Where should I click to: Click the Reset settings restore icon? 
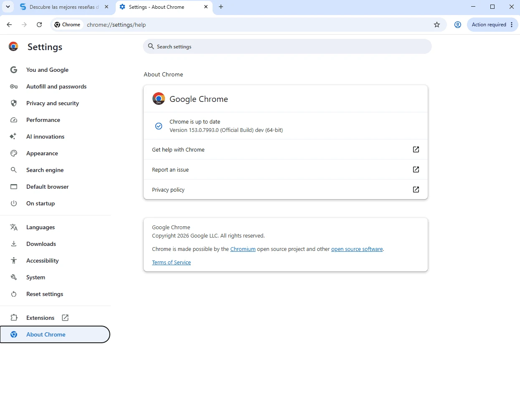point(14,294)
